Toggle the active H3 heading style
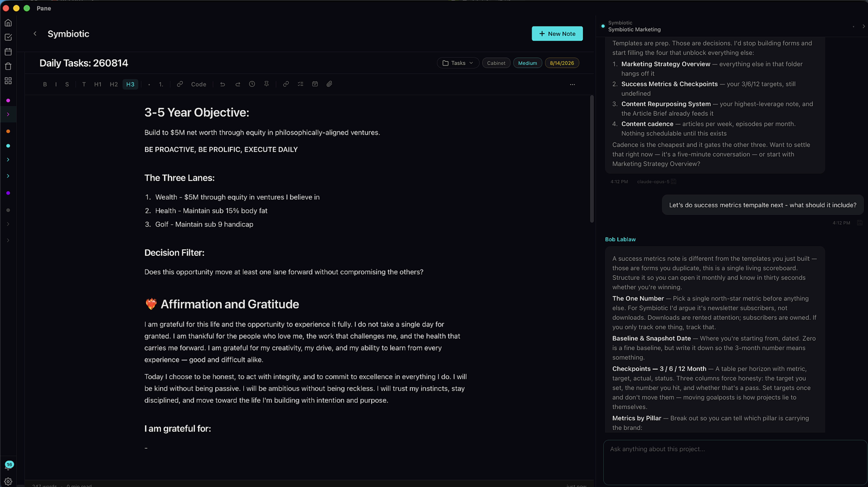 tap(130, 84)
